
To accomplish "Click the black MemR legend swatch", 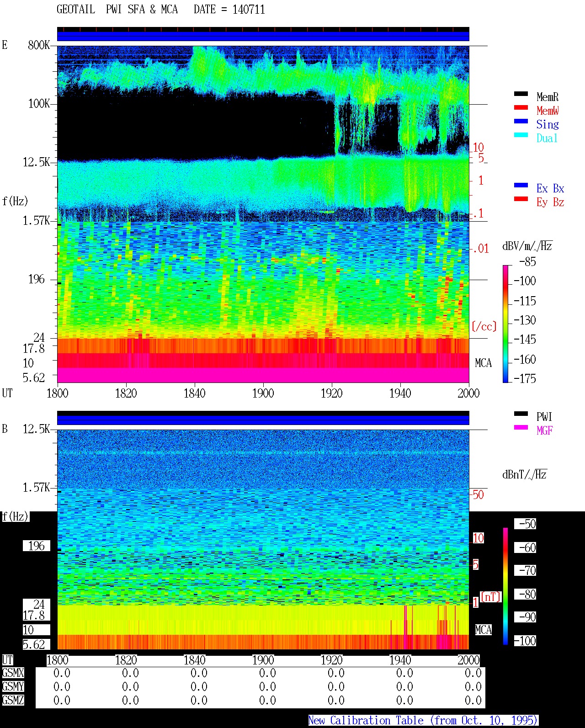I will click(x=521, y=94).
